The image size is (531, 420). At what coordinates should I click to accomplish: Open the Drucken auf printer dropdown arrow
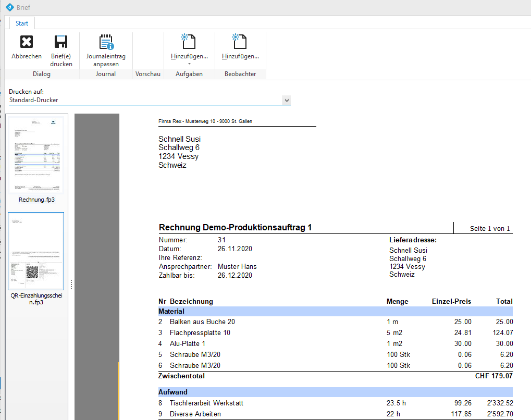click(286, 100)
